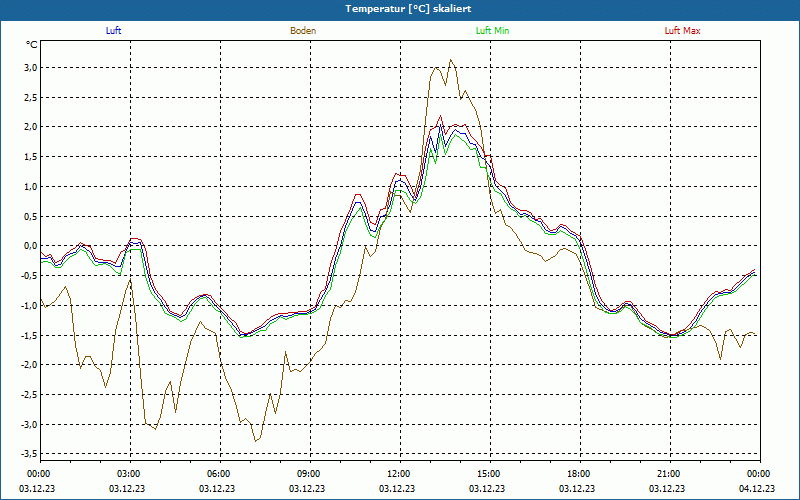Click the highest peak of the brown Boden curve
The image size is (800, 500).
pos(451,60)
